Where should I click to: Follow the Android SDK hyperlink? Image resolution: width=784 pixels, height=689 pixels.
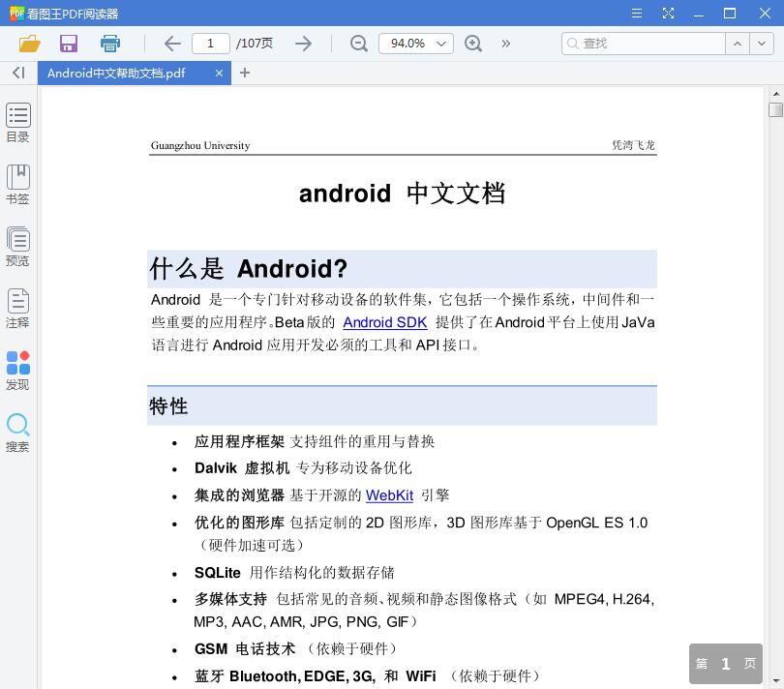tap(384, 322)
